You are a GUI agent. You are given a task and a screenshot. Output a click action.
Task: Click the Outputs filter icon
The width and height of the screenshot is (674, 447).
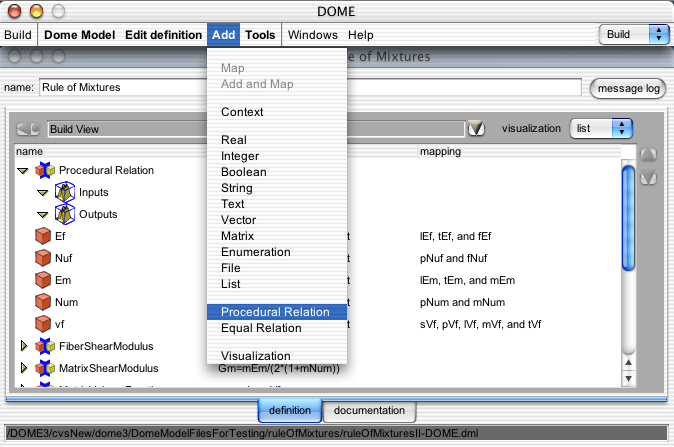[65, 214]
